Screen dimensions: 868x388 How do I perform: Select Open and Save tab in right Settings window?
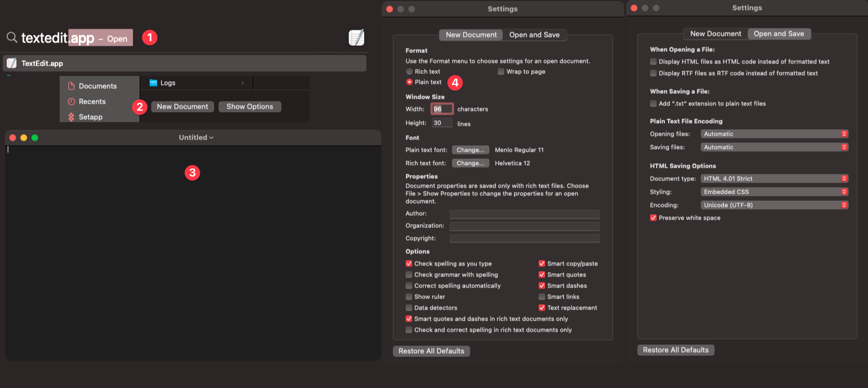coord(779,34)
